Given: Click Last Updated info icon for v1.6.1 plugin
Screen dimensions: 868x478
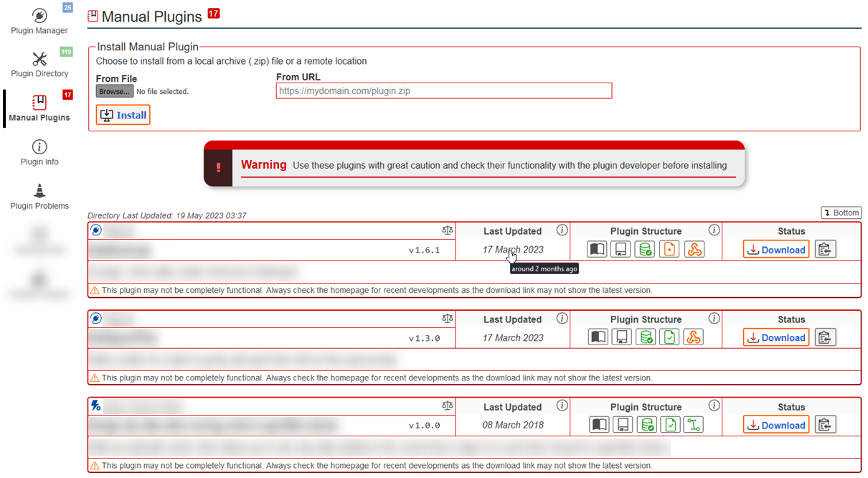Looking at the screenshot, I should point(562,230).
